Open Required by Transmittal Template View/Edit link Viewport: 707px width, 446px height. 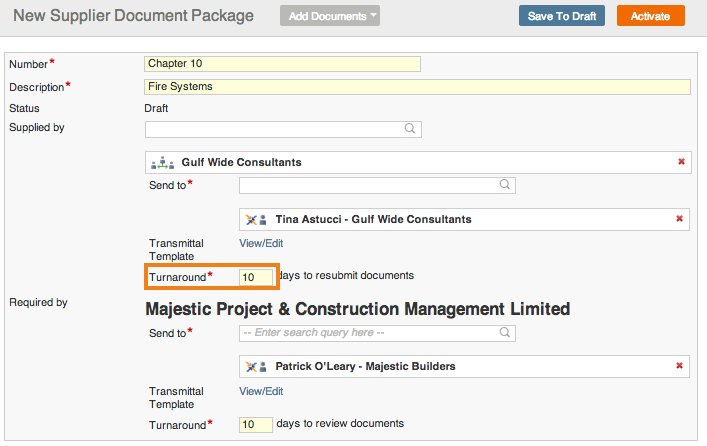pos(261,391)
